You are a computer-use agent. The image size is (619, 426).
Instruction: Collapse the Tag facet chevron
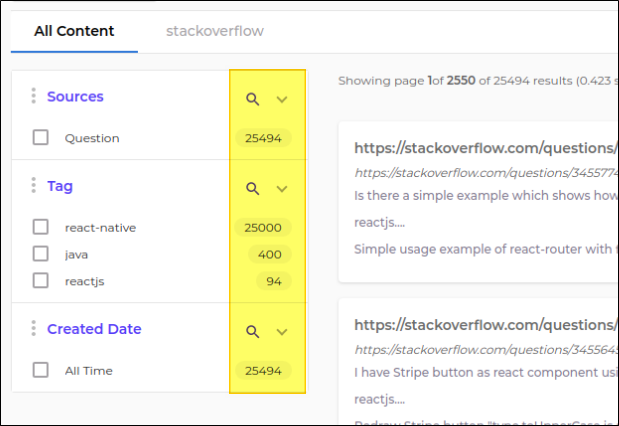pyautogui.click(x=282, y=188)
